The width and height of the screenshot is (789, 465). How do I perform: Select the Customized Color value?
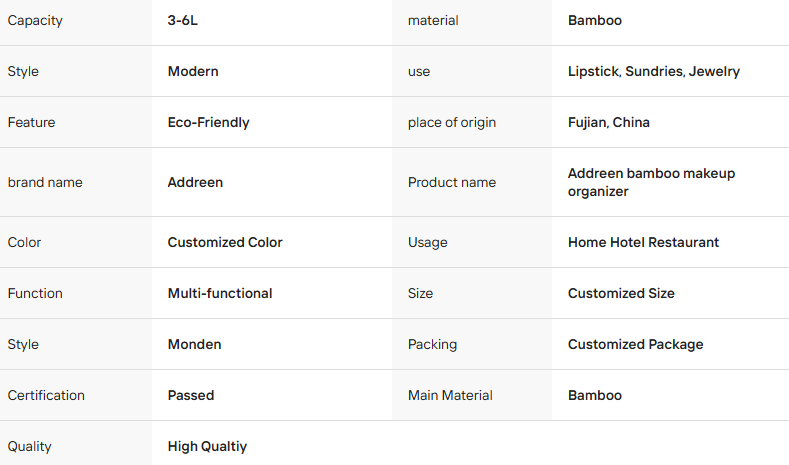(x=225, y=242)
